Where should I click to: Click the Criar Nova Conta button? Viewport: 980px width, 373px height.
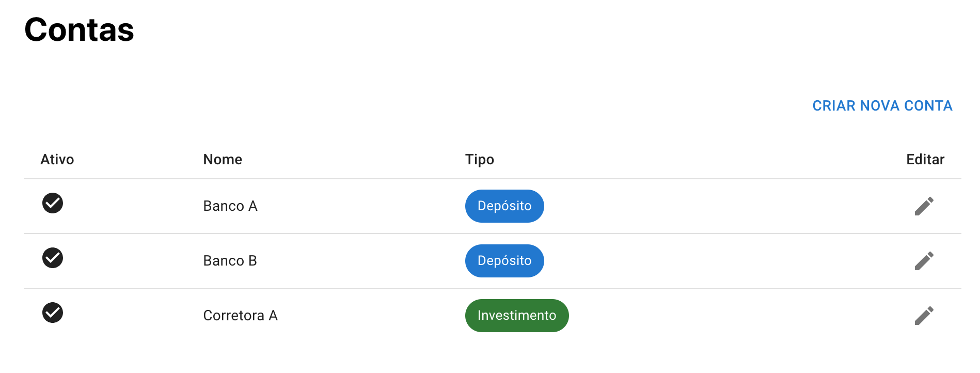click(882, 106)
